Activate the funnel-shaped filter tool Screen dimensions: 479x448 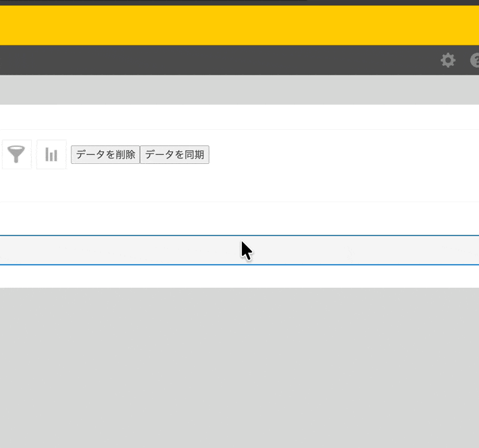(16, 154)
